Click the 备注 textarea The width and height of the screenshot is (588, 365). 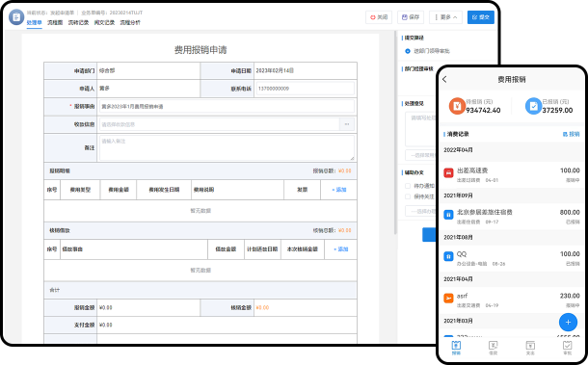tap(227, 148)
